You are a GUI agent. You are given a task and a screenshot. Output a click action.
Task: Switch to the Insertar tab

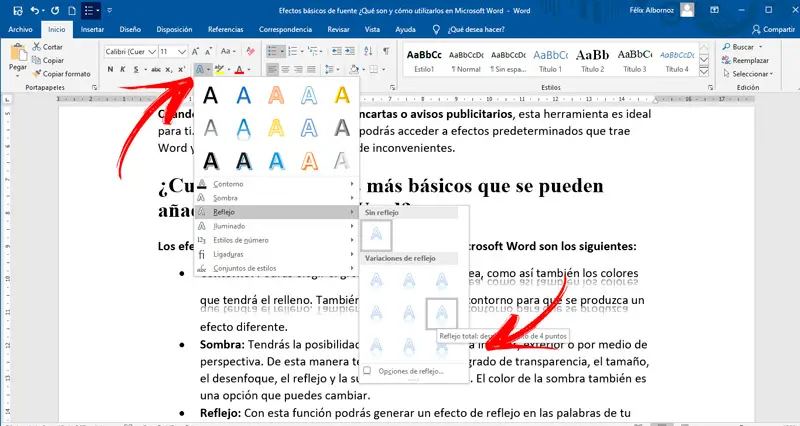click(x=92, y=30)
